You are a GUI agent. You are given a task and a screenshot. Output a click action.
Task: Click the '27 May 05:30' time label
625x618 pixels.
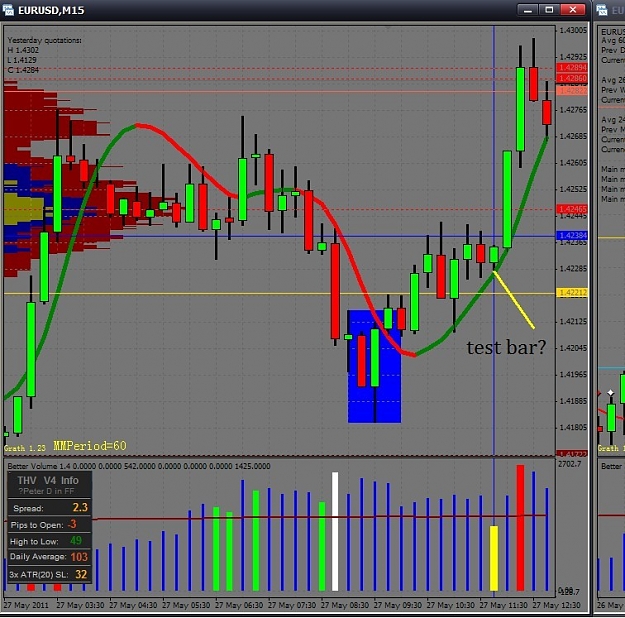pyautogui.click(x=186, y=605)
